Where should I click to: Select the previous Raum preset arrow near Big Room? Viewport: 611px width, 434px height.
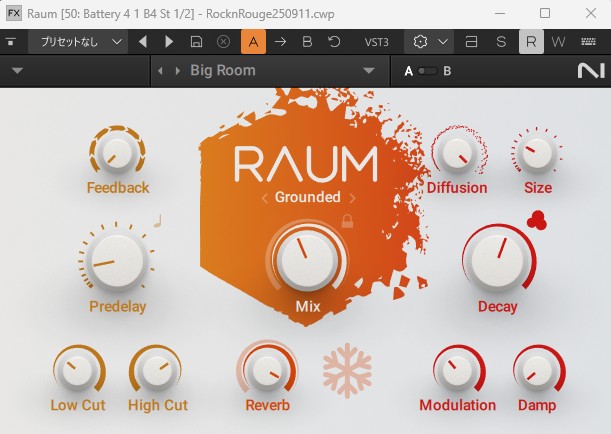coord(160,71)
